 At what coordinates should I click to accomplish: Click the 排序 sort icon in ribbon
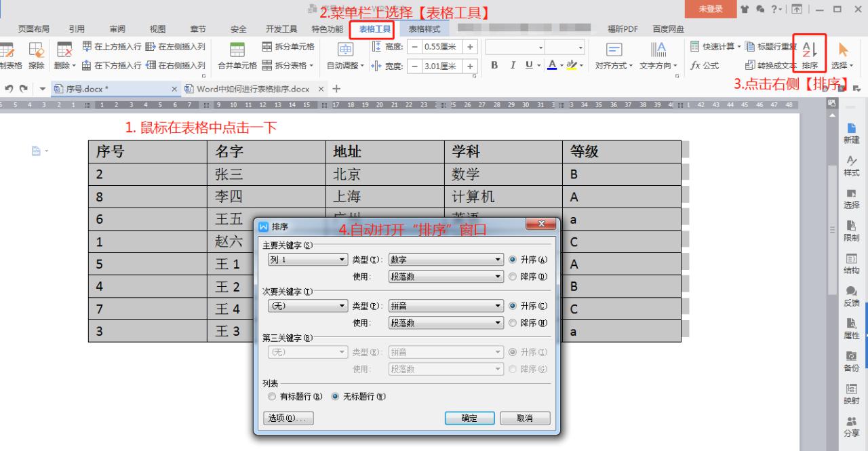click(x=809, y=54)
